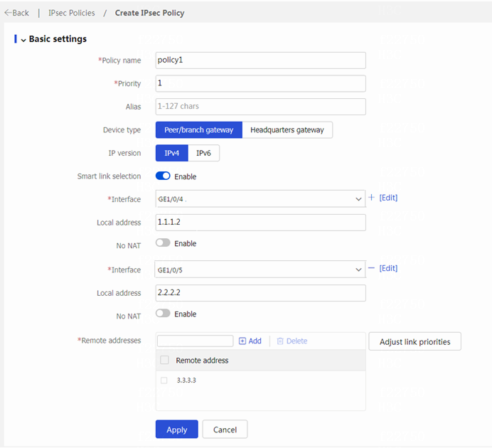Open the GE1/0/5 interface dropdown
This screenshot has width=492, height=448.
260,270
